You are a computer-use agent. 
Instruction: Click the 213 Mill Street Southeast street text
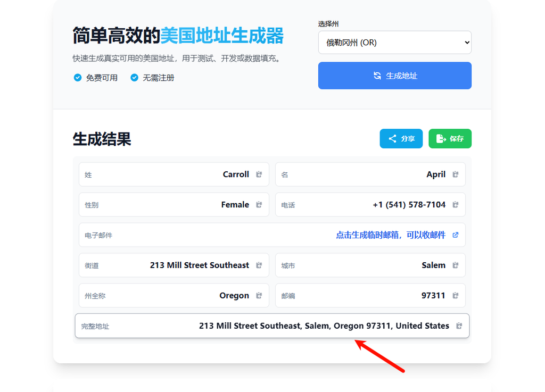(200, 265)
